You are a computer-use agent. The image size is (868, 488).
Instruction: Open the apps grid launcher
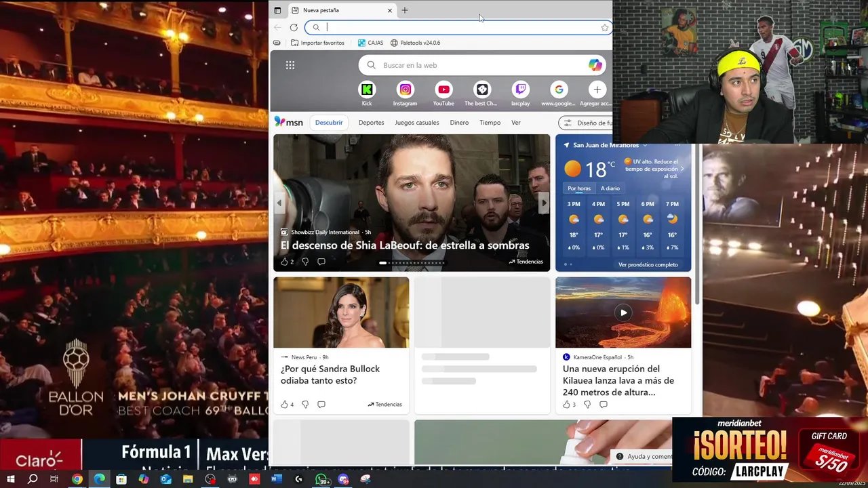pyautogui.click(x=290, y=65)
